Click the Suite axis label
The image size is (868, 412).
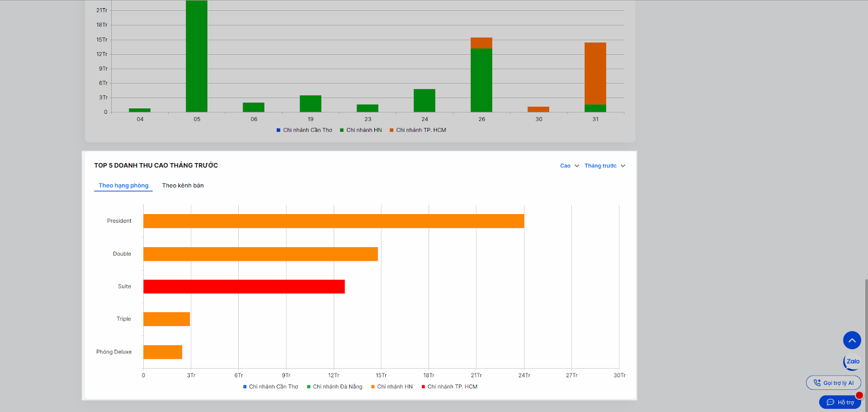tap(125, 286)
